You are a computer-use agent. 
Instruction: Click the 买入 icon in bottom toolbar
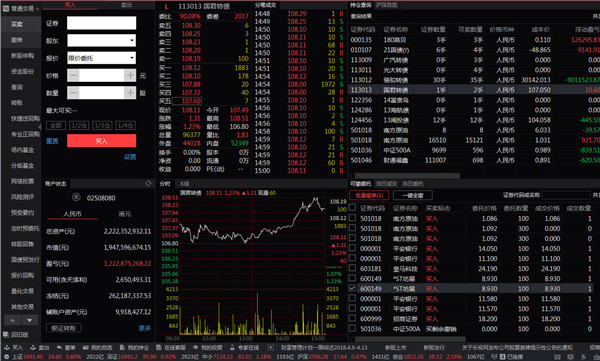click(x=7, y=348)
